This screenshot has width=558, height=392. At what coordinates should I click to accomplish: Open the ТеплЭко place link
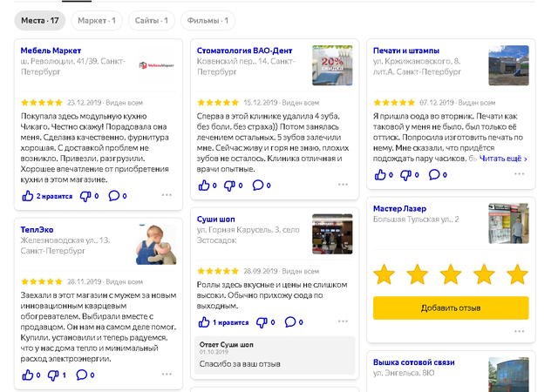pyautogui.click(x=37, y=229)
